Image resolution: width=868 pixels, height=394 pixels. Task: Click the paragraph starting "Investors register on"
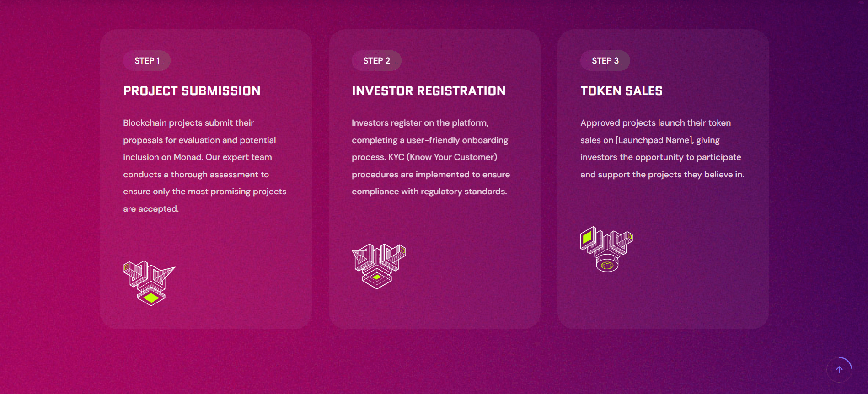[430, 157]
